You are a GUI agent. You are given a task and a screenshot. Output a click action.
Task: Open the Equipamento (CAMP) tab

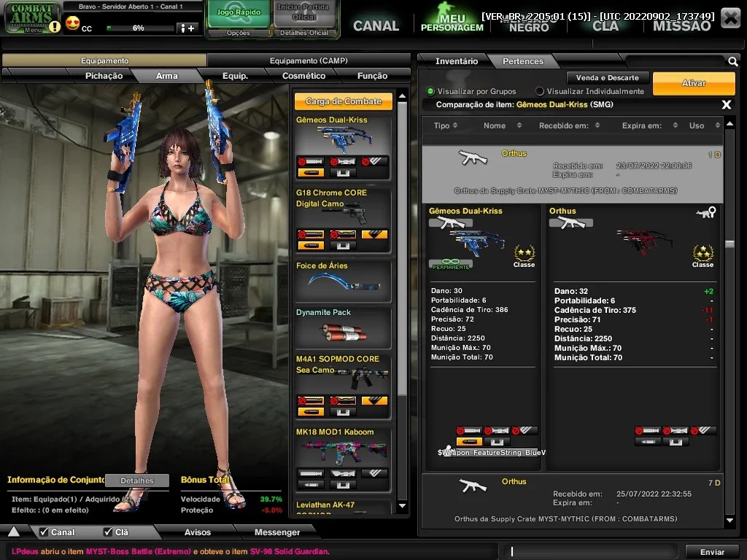click(309, 61)
